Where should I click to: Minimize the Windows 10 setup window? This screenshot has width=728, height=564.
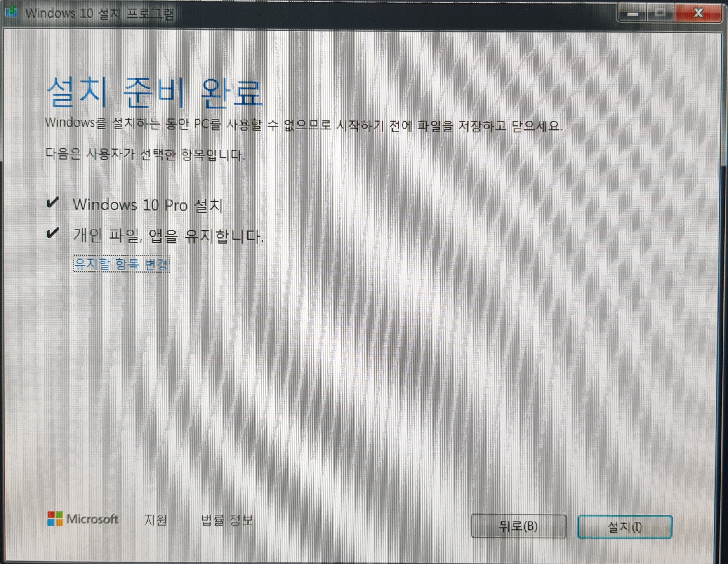tap(632, 14)
